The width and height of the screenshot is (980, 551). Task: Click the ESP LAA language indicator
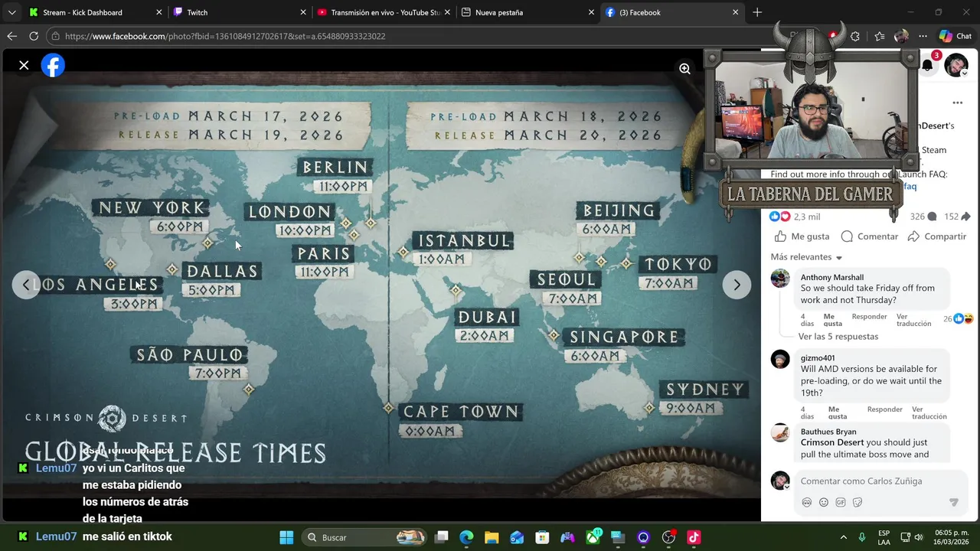pyautogui.click(x=884, y=537)
